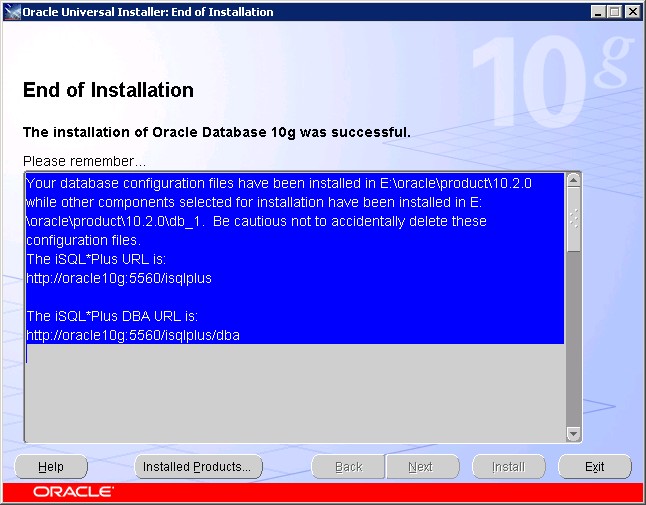Click the line 'The iSQL*Plus DBA URL is:'
Image resolution: width=646 pixels, height=505 pixels.
coord(112,316)
